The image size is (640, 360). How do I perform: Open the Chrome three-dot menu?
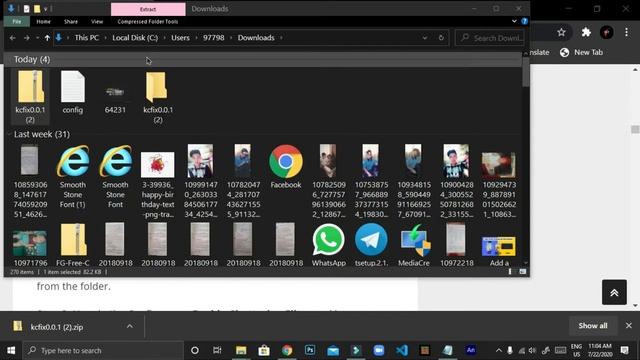(627, 32)
